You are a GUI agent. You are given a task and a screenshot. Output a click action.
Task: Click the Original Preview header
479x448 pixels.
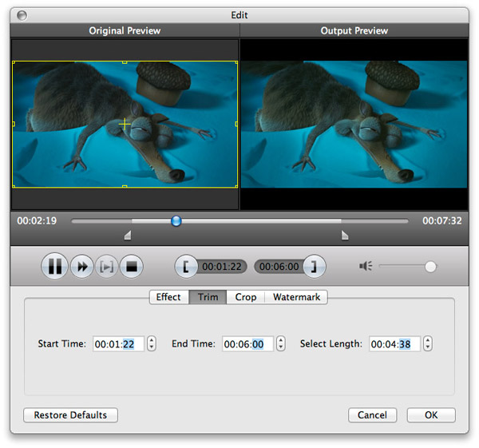(x=125, y=30)
